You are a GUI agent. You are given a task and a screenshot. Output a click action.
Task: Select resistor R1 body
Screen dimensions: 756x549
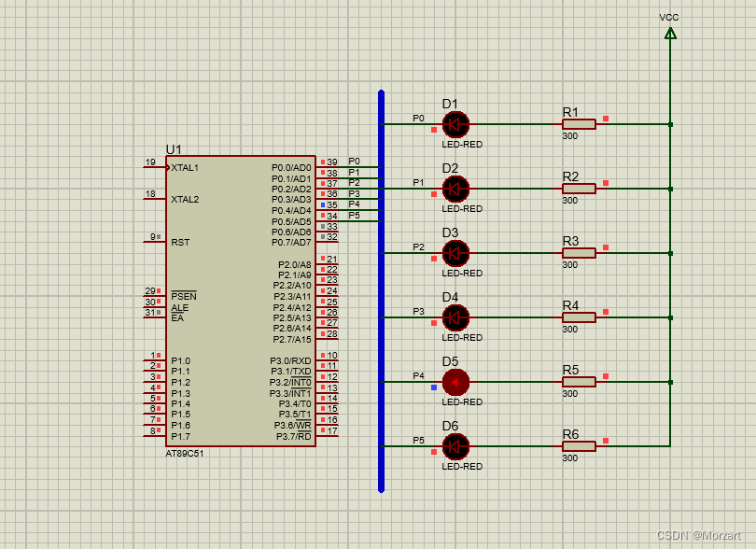[x=579, y=124]
